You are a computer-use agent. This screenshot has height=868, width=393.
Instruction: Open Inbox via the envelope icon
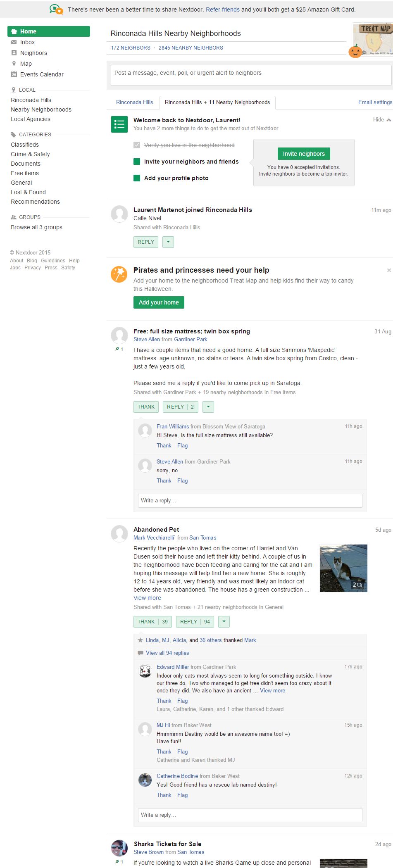14,42
